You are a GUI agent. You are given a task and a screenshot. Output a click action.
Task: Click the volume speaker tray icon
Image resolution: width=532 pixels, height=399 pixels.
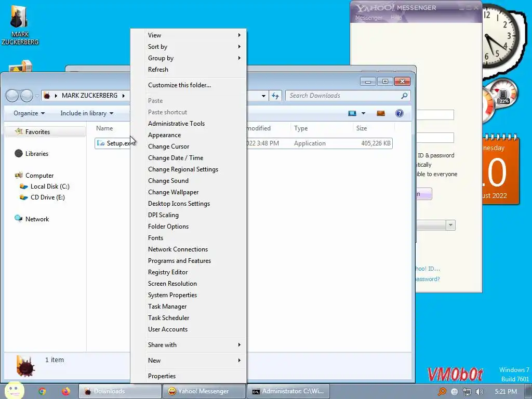click(x=479, y=392)
